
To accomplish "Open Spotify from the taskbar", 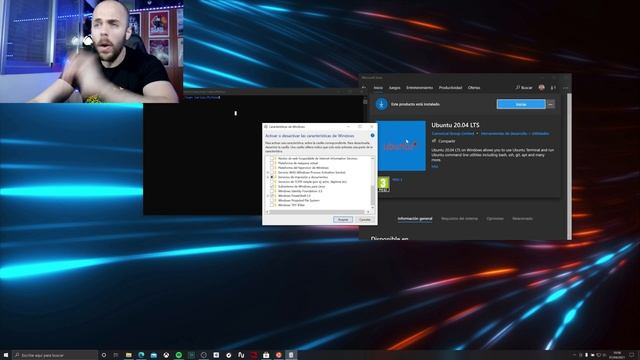I will (x=179, y=355).
